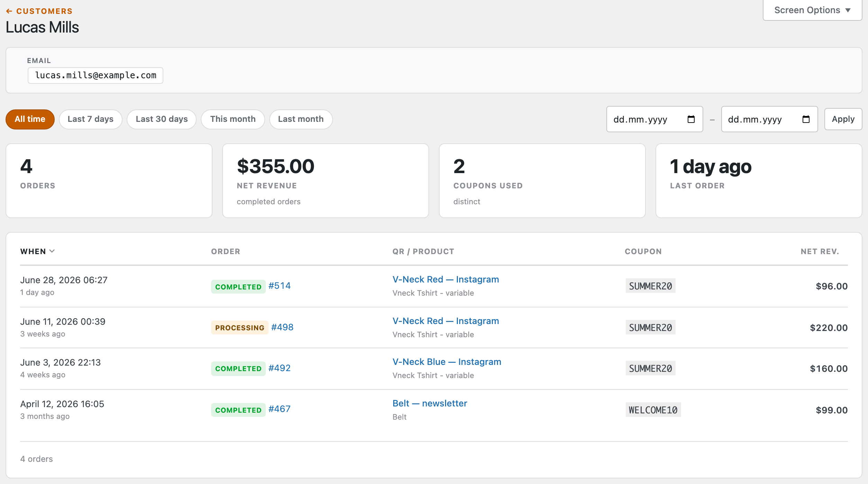
Task: Click the WELCOME10 coupon code
Action: pos(653,410)
